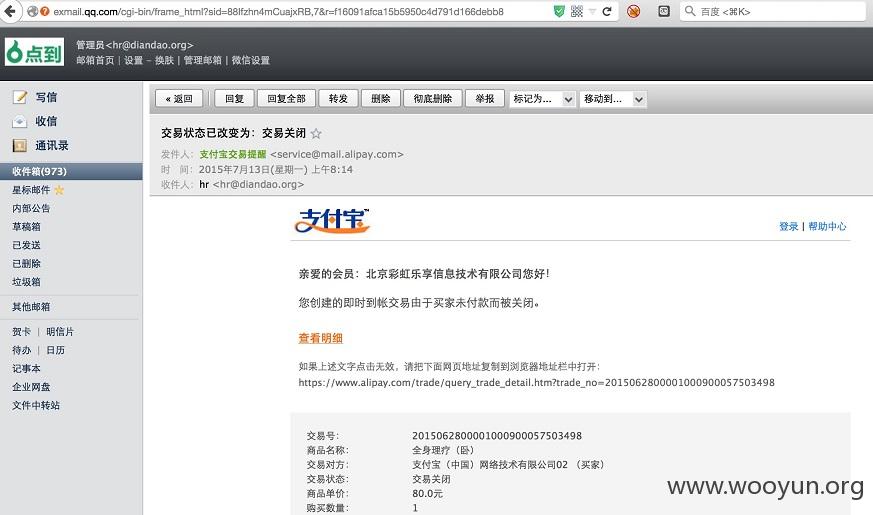Click transaction number value after 交易号
Viewport: 873px width, 515px height.
click(x=497, y=436)
